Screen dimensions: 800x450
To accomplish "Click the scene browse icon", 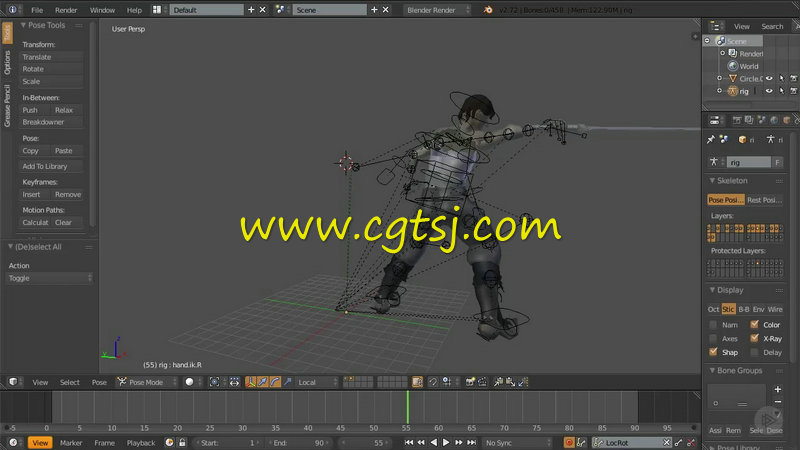I will [x=280, y=10].
